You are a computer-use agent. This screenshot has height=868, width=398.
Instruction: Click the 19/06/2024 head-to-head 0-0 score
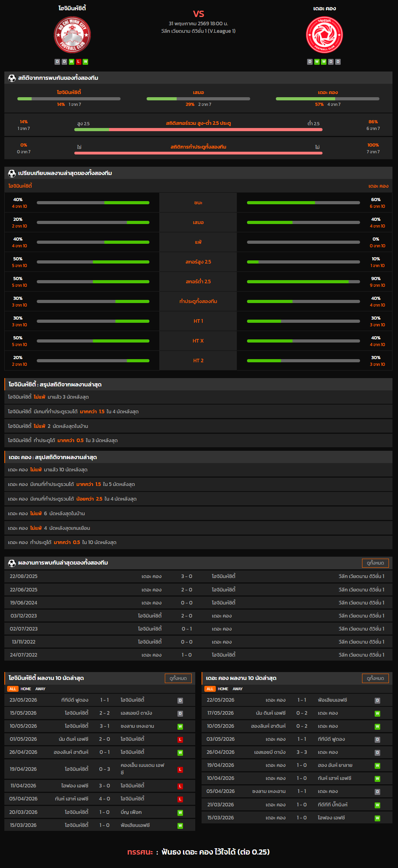pos(187,603)
